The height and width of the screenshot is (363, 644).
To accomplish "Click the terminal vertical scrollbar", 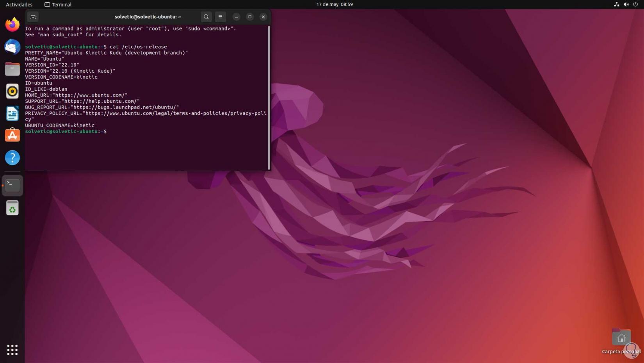I will pyautogui.click(x=269, y=98).
